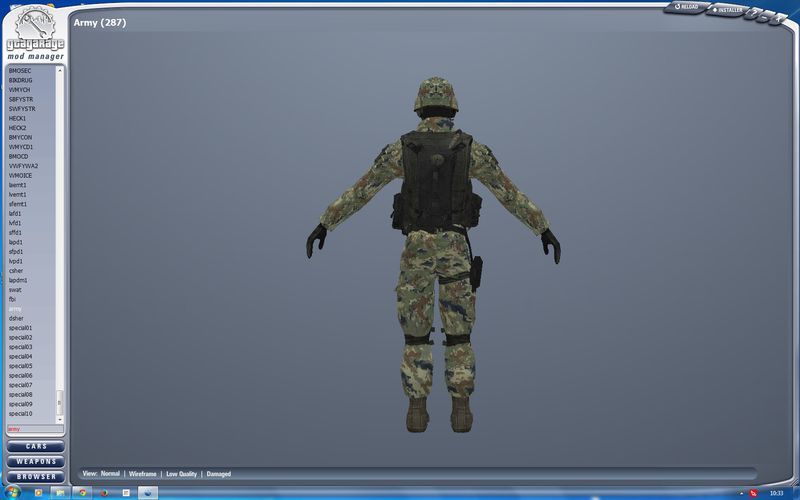Switch to the Cars section
Screen dimensions: 800x500
point(36,446)
